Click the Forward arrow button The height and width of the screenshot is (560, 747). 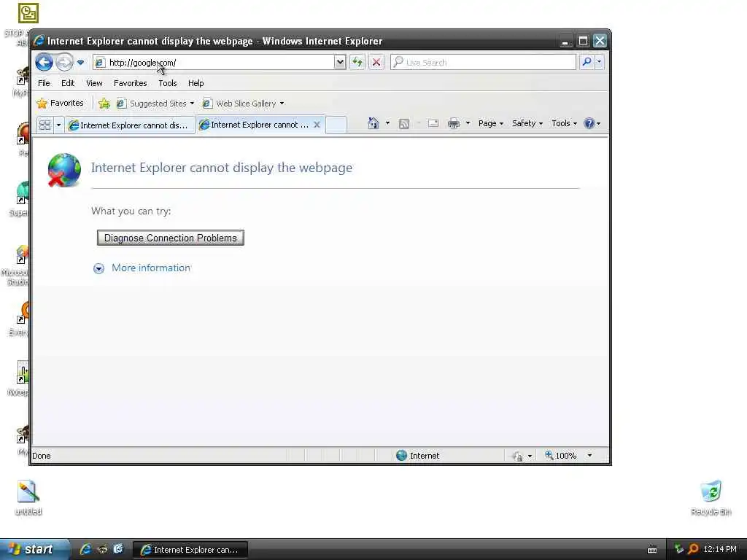point(64,63)
